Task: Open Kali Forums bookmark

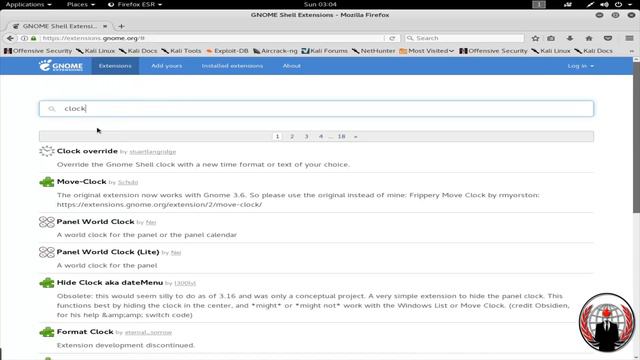Action: pyautogui.click(x=324, y=51)
